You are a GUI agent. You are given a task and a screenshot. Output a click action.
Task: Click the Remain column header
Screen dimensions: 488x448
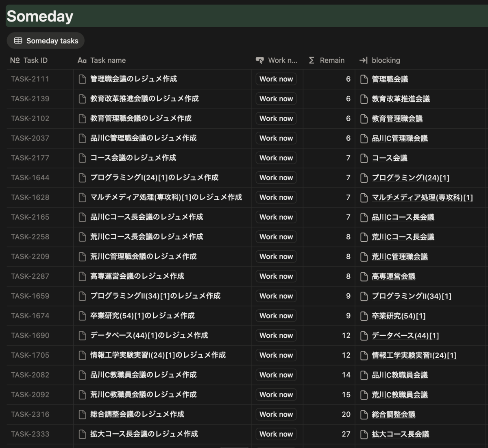327,60
